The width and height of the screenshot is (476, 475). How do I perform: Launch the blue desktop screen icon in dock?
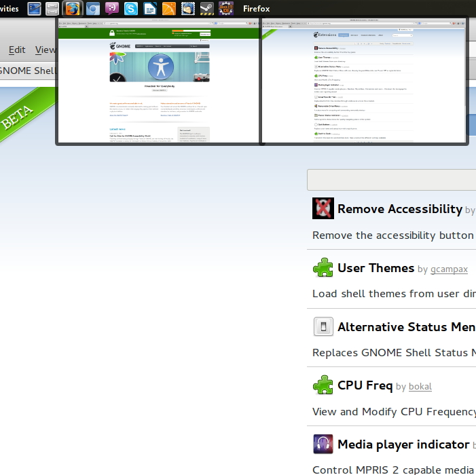(35, 9)
